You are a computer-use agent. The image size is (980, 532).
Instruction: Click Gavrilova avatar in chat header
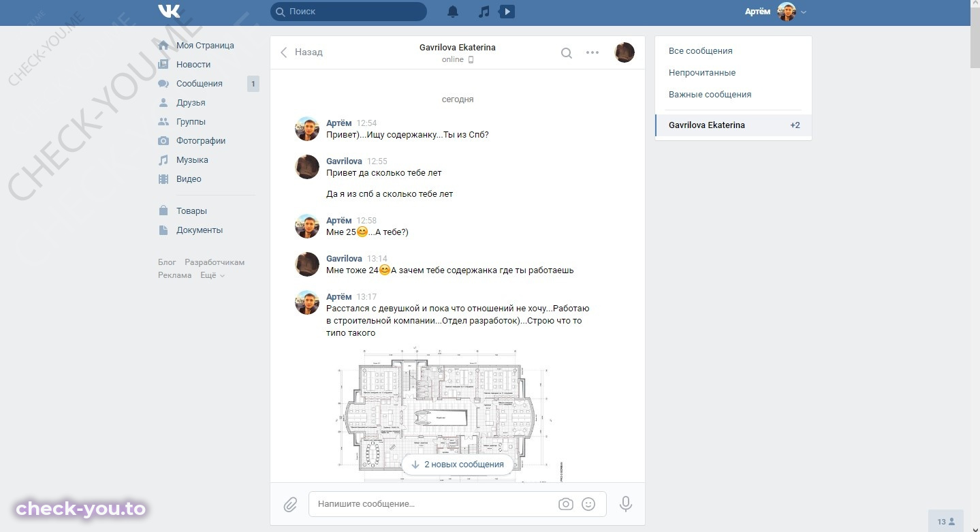(625, 52)
